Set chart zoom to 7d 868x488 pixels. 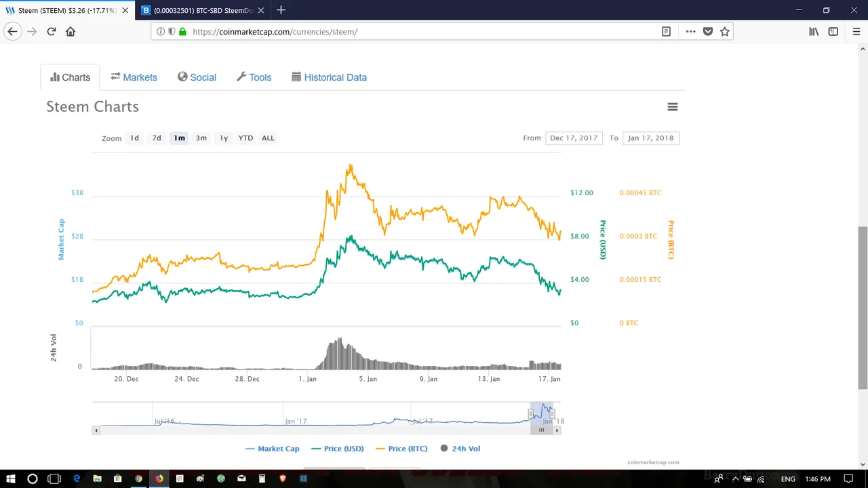157,138
